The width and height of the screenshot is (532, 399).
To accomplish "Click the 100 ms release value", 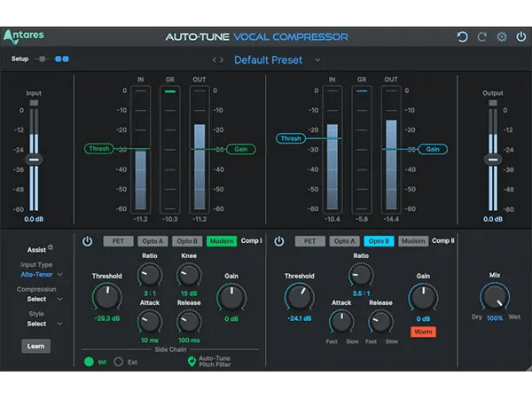I will pos(189,340).
